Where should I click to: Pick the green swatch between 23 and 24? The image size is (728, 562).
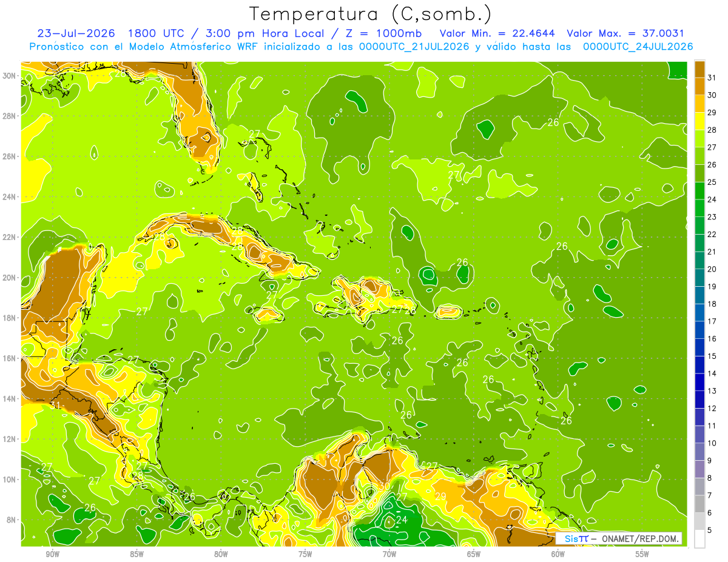(x=699, y=208)
